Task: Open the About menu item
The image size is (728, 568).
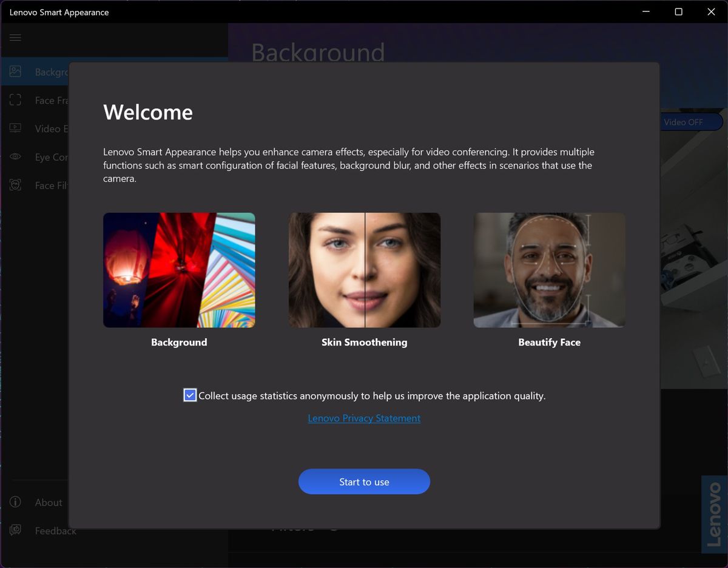Action: pos(49,503)
